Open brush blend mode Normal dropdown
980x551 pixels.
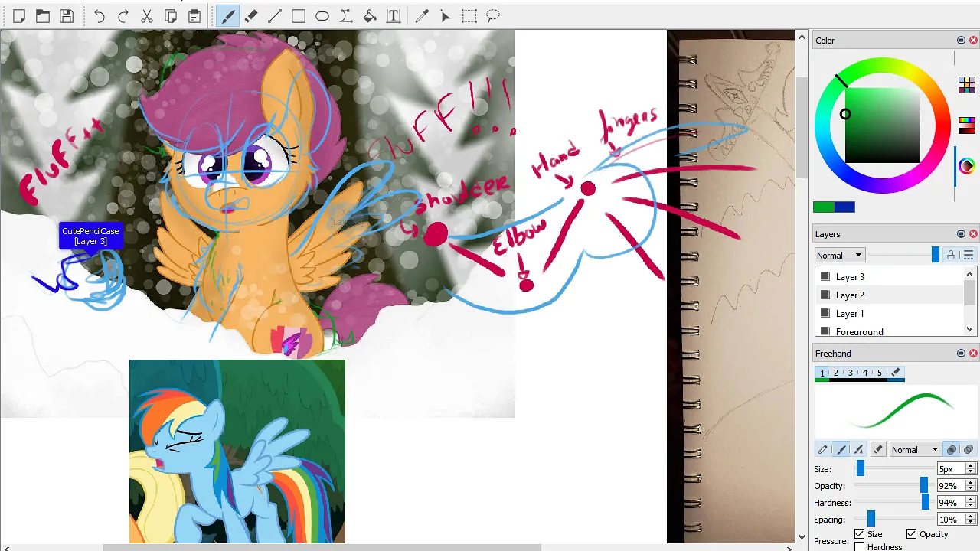point(915,450)
